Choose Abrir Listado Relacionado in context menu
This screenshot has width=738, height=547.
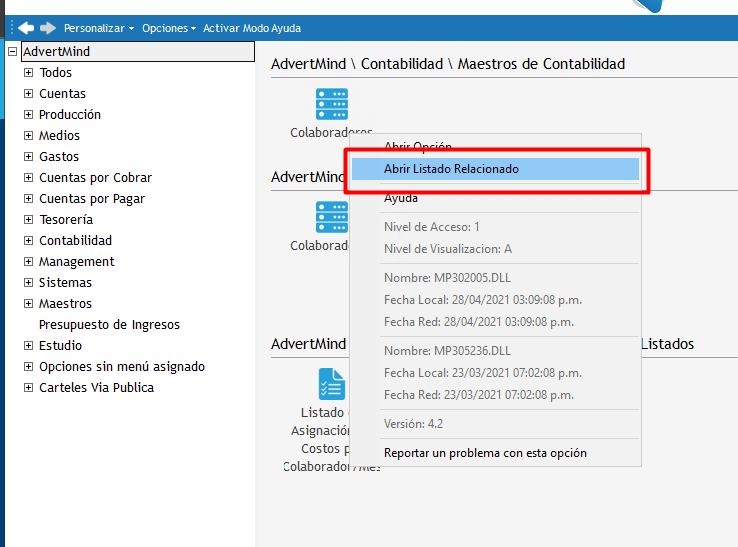[x=496, y=169]
